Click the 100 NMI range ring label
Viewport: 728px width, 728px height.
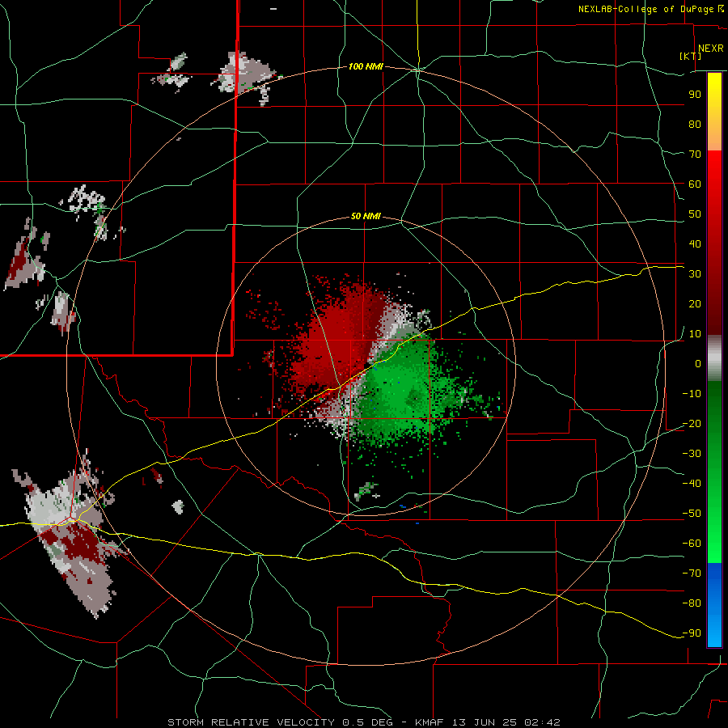pos(366,67)
